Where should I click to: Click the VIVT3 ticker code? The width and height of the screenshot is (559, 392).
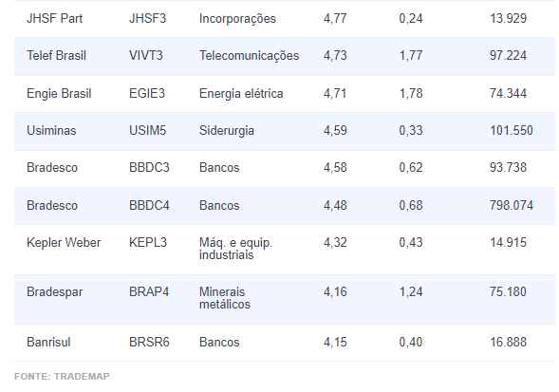pos(146,56)
